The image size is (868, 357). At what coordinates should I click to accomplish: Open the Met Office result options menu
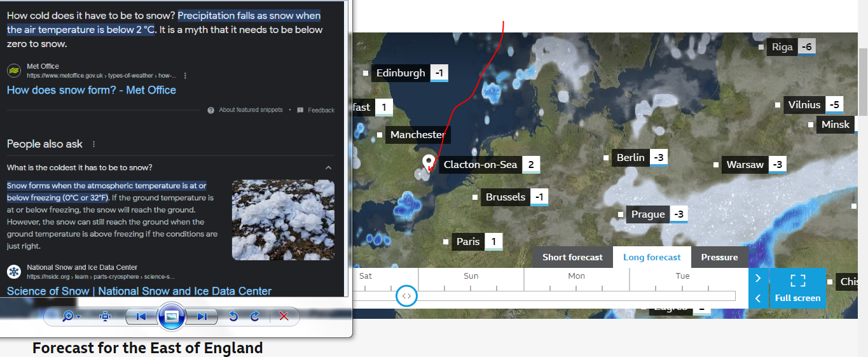[185, 75]
